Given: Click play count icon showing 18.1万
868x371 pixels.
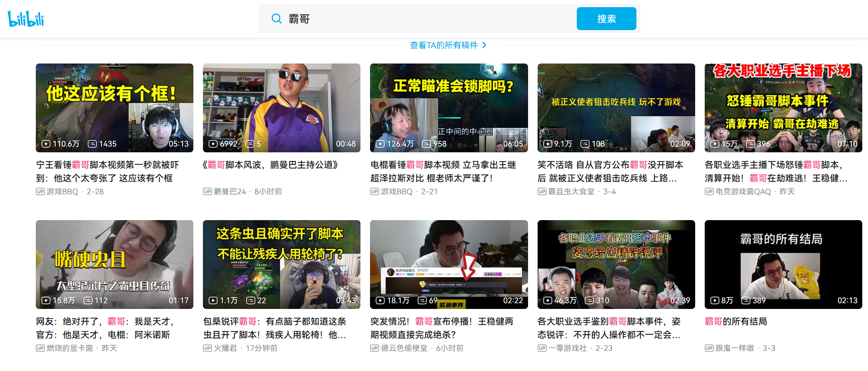Looking at the screenshot, I should [380, 300].
